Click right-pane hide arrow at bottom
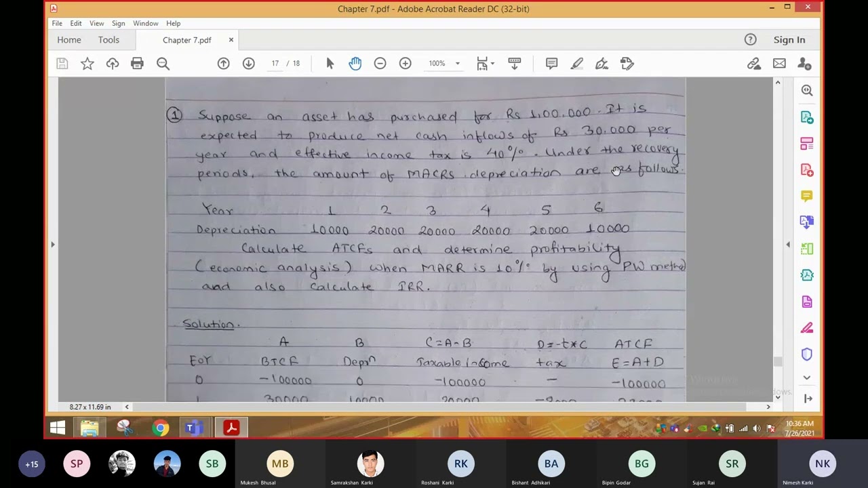 click(x=807, y=399)
